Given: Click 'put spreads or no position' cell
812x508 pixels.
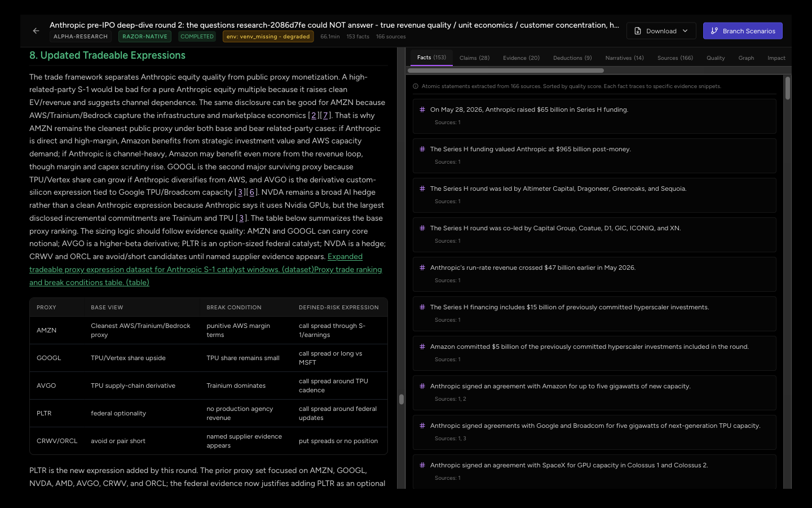Looking at the screenshot, I should [338, 441].
